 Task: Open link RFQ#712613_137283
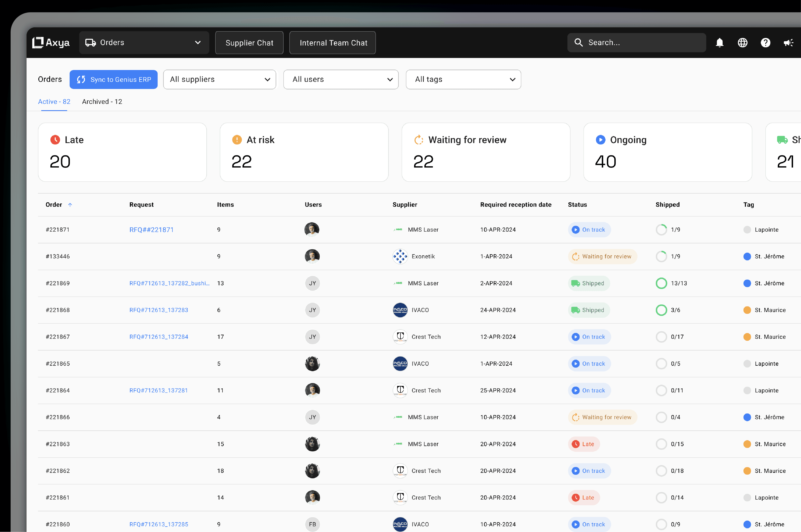(x=158, y=310)
